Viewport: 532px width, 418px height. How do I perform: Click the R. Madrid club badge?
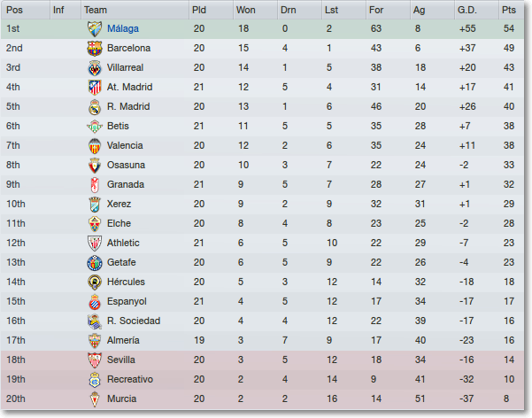coord(94,106)
